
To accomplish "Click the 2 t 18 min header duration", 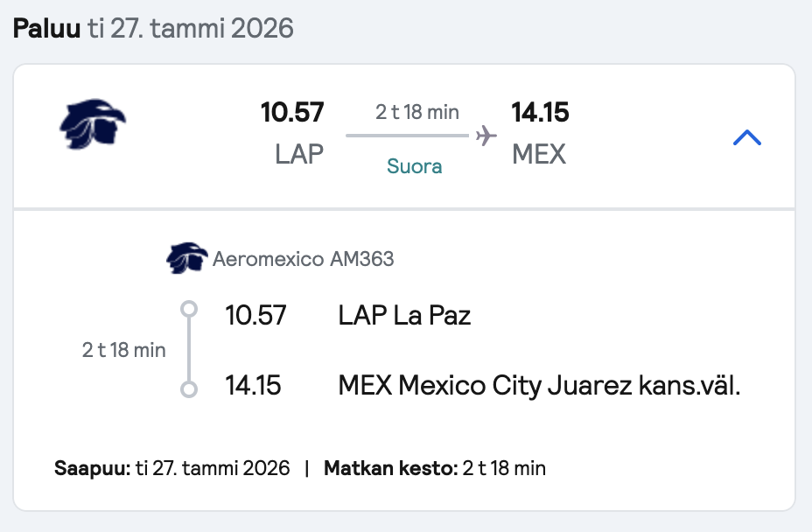I will pos(417,112).
